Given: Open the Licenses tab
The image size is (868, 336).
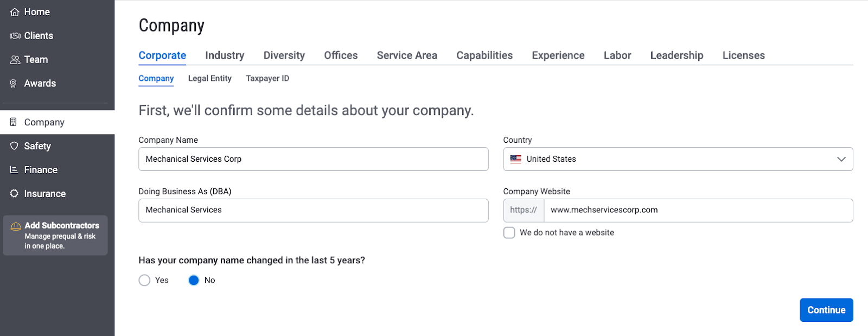Looking at the screenshot, I should click(743, 55).
